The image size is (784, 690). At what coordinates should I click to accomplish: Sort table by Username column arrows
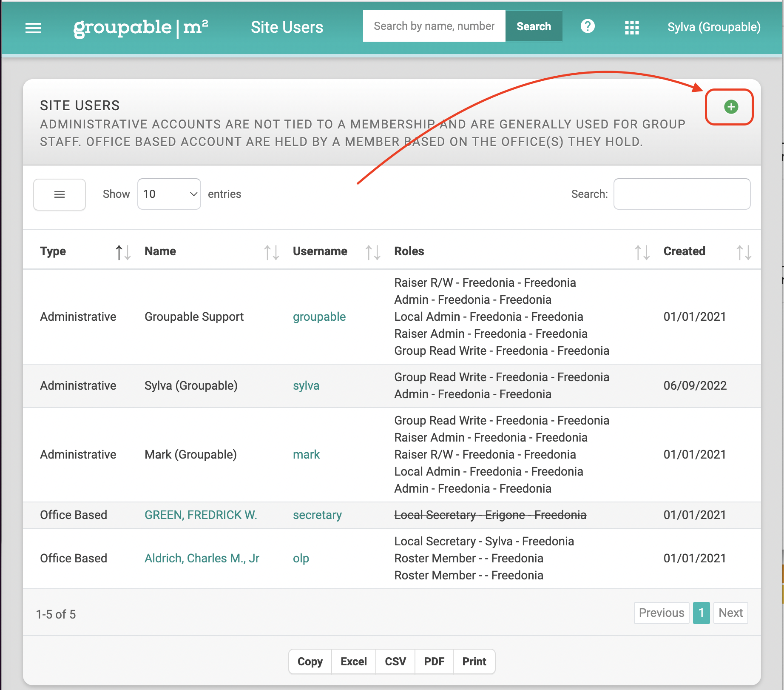coord(372,252)
